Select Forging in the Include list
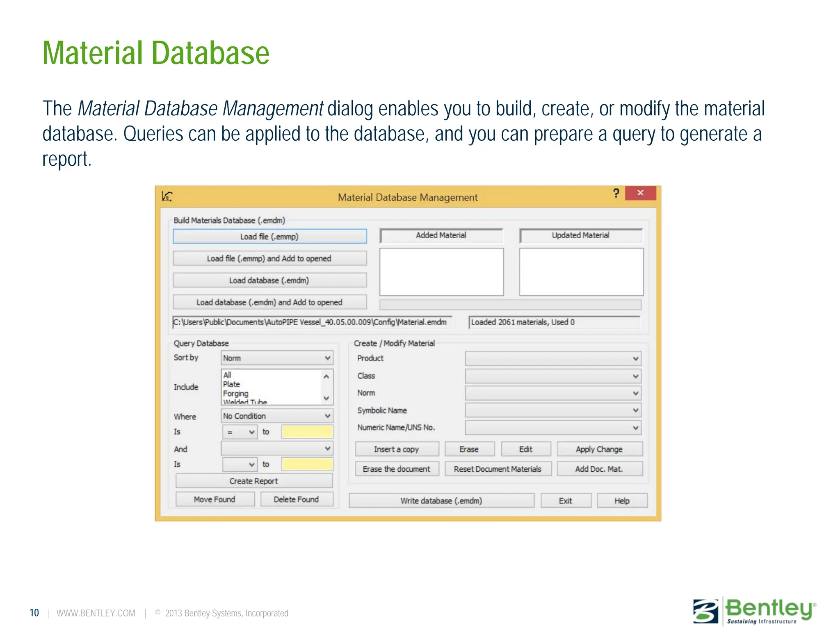 (235, 393)
